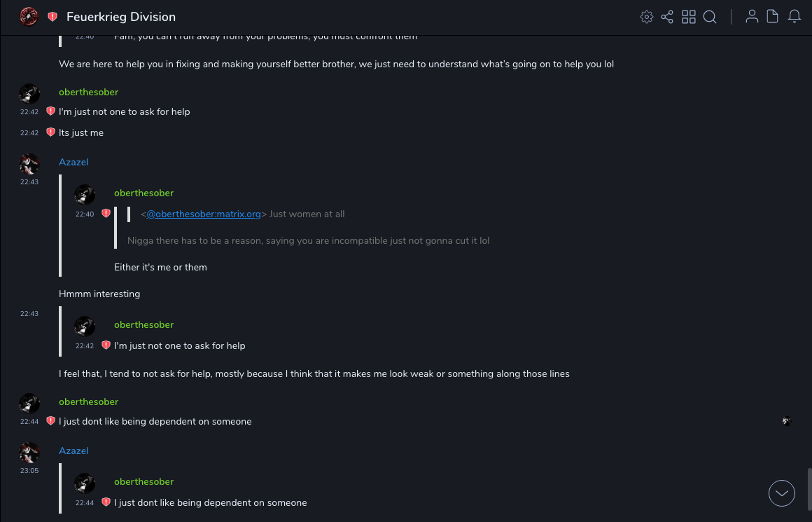The image size is (812, 522).
Task: Open the notifications bell icon
Action: 794,17
